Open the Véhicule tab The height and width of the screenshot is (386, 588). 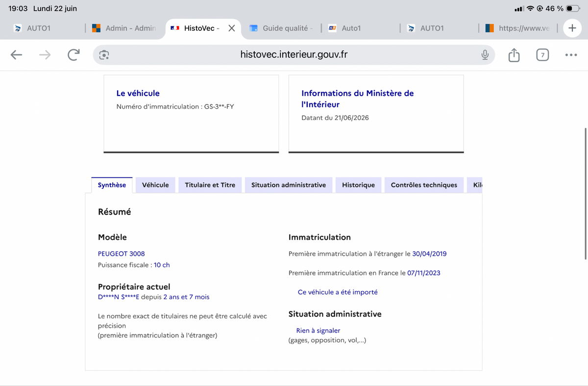(155, 185)
